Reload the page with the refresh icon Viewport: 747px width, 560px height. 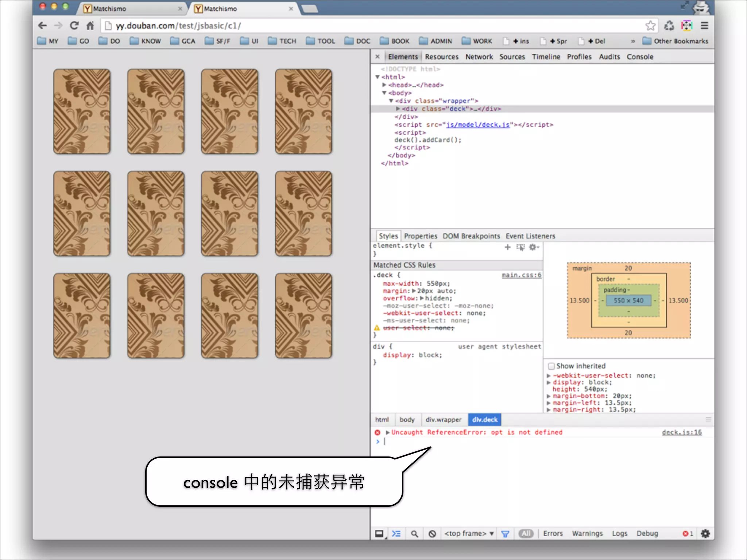(74, 26)
